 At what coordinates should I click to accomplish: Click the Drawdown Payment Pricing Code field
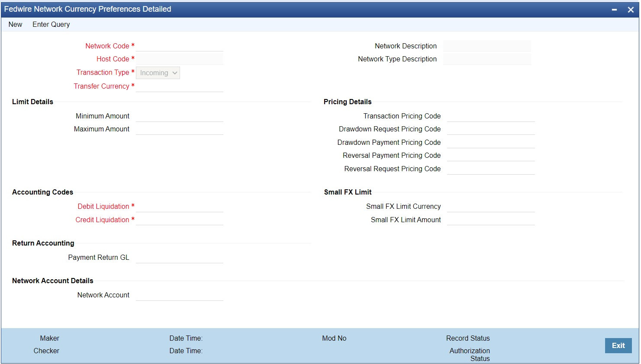tap(491, 143)
